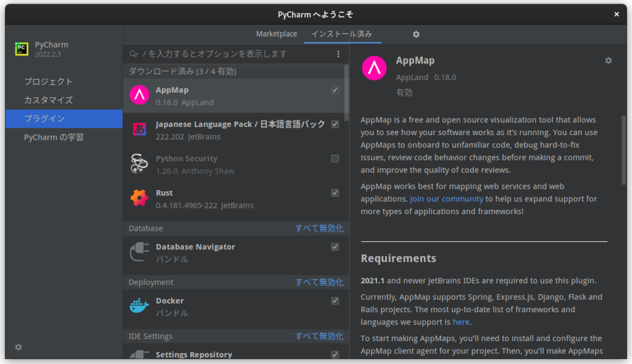Select the Python Security plugin name

[x=186, y=159]
